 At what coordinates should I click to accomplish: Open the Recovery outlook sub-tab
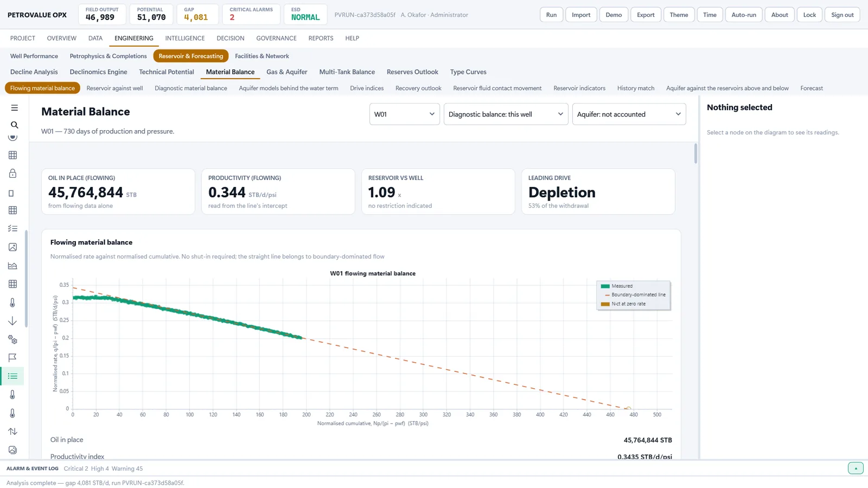pos(418,88)
